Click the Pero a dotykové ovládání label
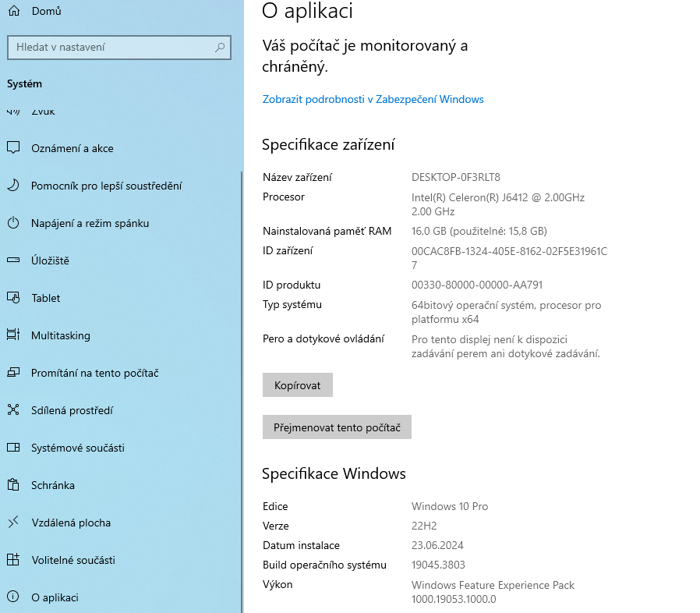 point(323,338)
